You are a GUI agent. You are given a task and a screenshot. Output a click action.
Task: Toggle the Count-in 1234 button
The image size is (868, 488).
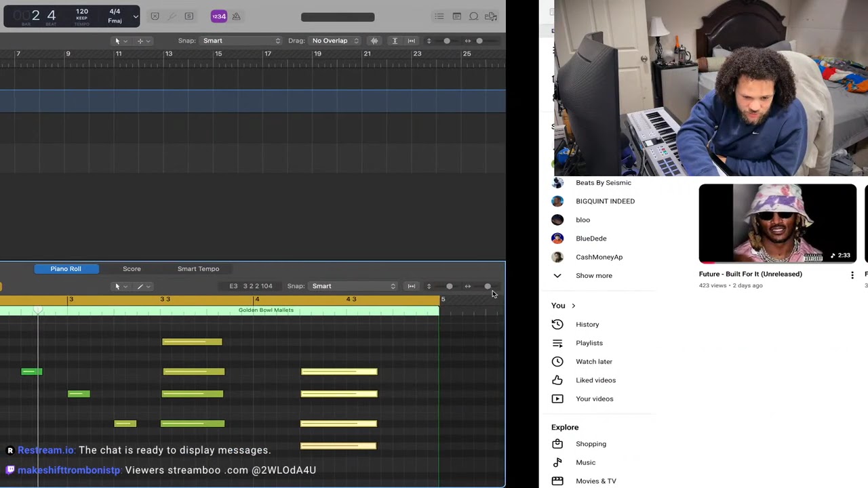pyautogui.click(x=218, y=16)
